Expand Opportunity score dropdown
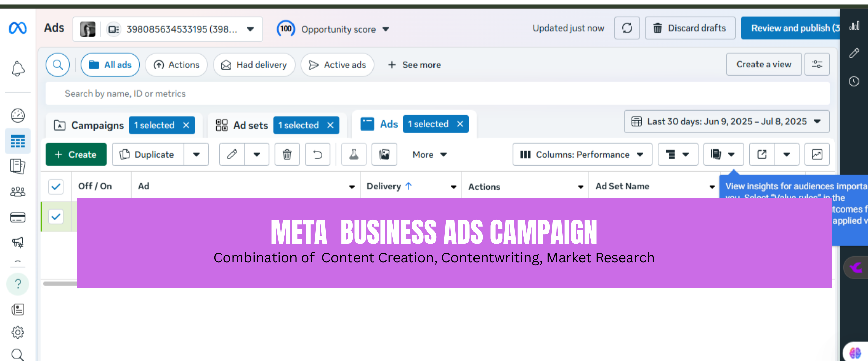868x361 pixels. [x=386, y=29]
